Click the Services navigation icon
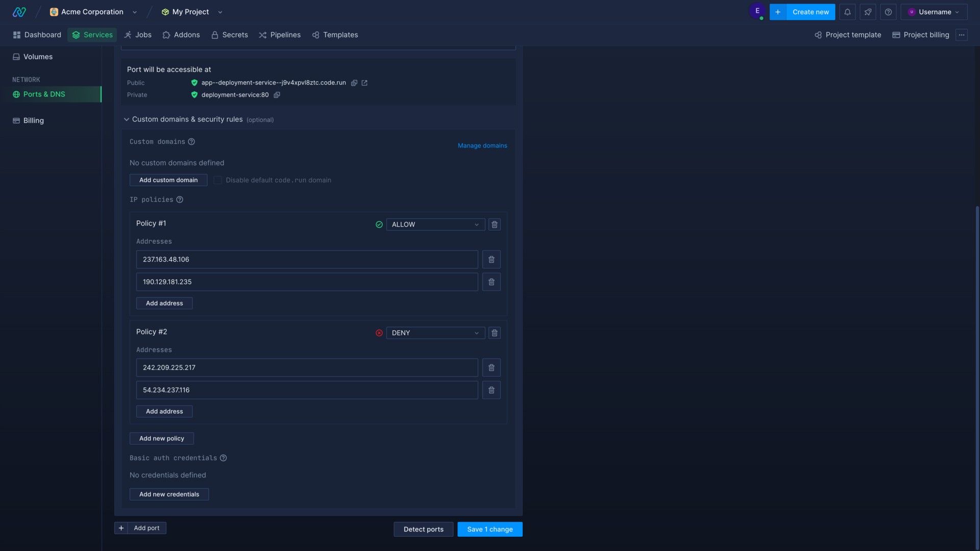This screenshot has height=551, width=980. pyautogui.click(x=76, y=35)
